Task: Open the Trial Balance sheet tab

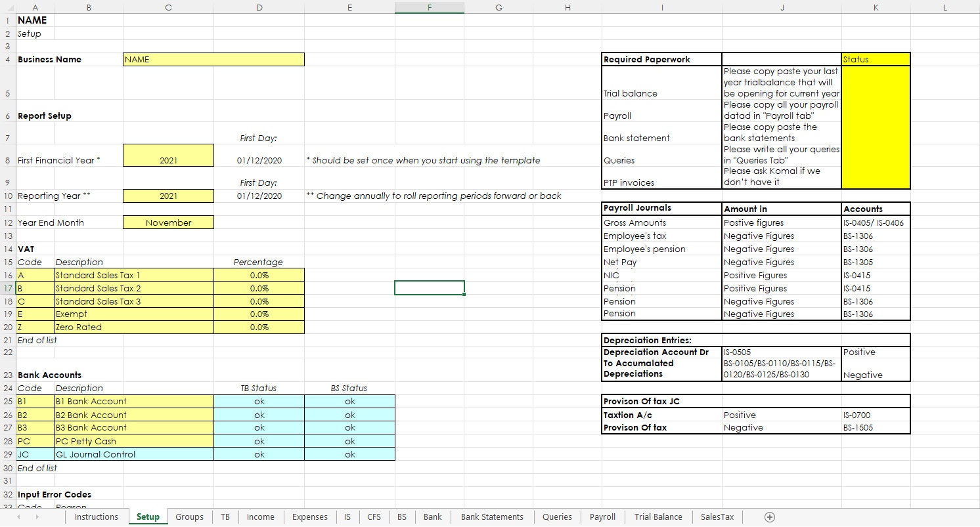Action: [x=657, y=517]
